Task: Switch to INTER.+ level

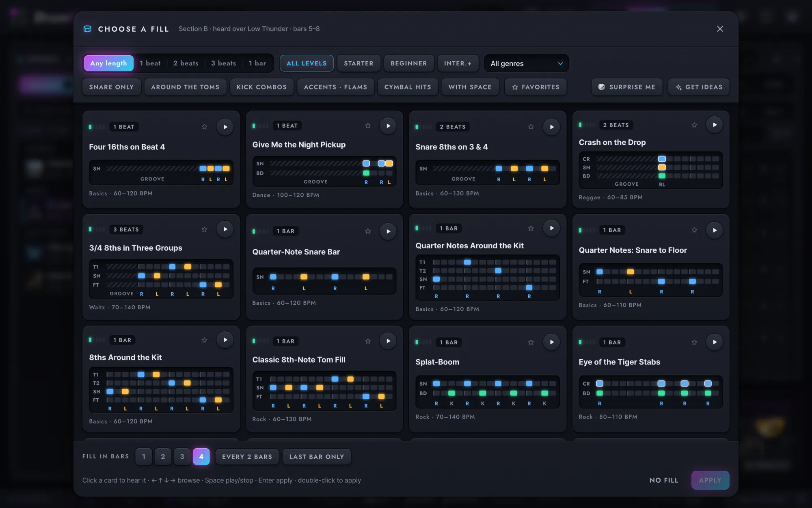Action: [458, 63]
